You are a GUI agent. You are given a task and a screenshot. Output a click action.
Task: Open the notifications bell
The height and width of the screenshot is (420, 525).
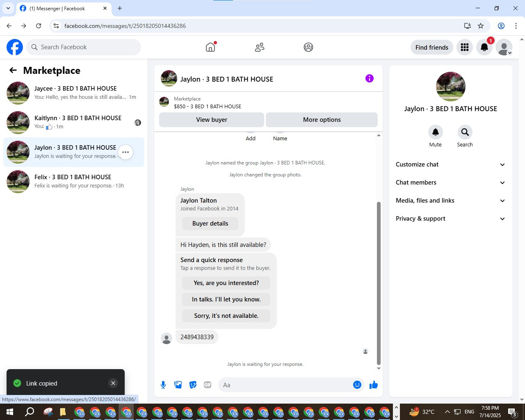pos(484,47)
